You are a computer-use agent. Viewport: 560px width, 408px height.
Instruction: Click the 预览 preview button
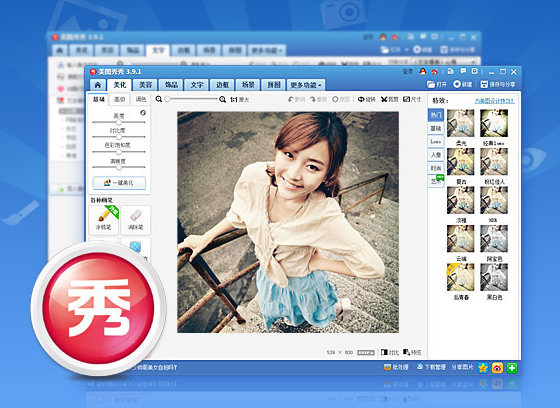coord(412,352)
